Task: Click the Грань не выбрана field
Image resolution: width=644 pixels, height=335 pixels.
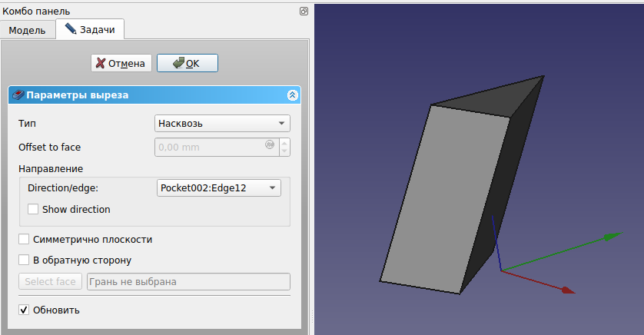Action: pyautogui.click(x=188, y=282)
